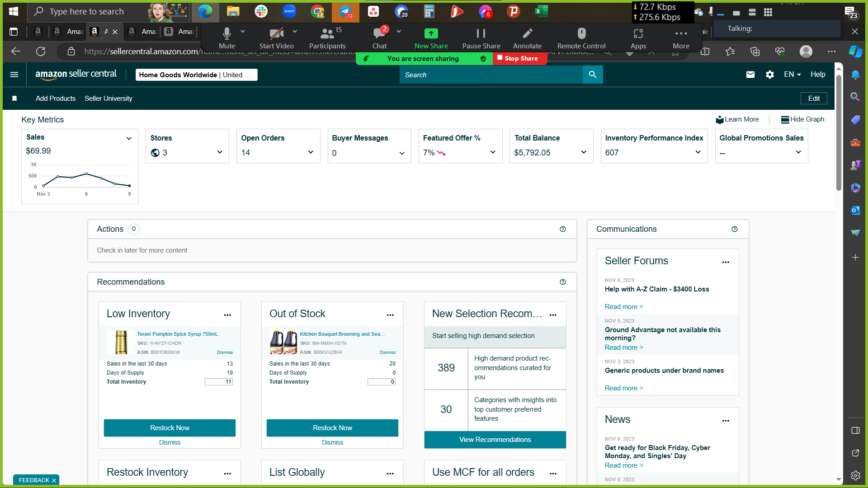Click the Total Inventory field showing 11

tap(219, 382)
